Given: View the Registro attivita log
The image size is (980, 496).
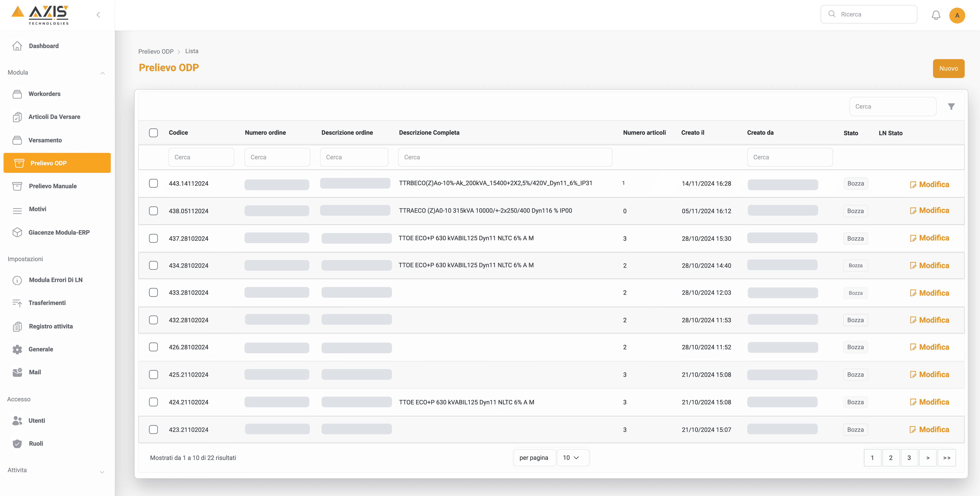Looking at the screenshot, I should 51,326.
